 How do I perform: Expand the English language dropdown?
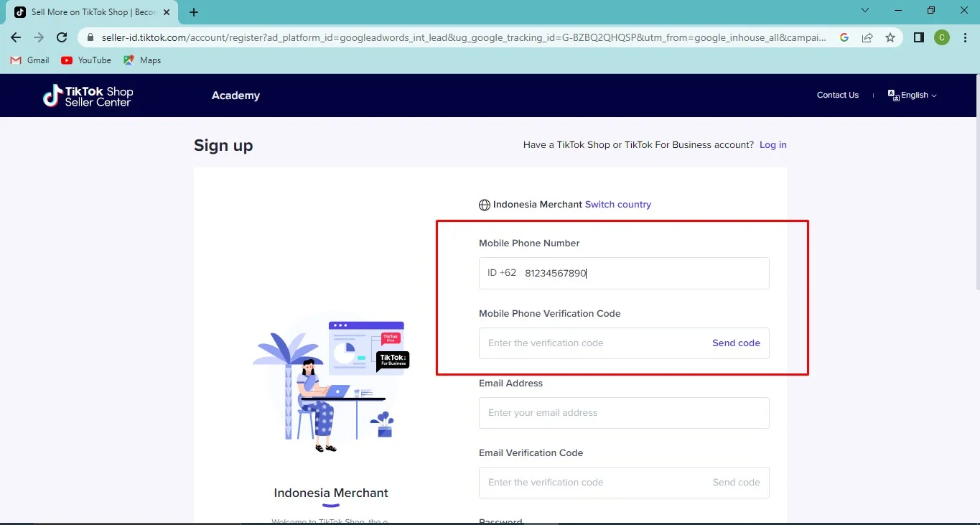913,95
